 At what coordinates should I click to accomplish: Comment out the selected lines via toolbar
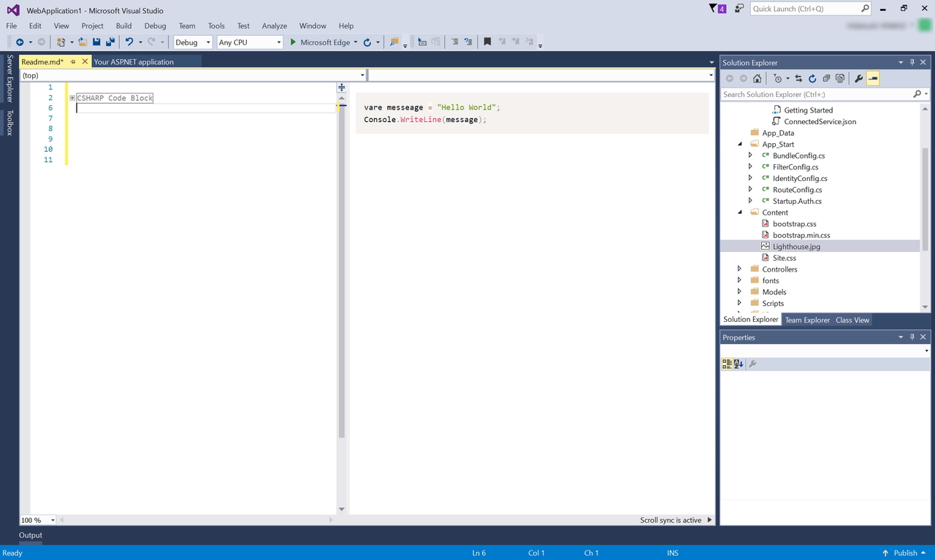(455, 42)
